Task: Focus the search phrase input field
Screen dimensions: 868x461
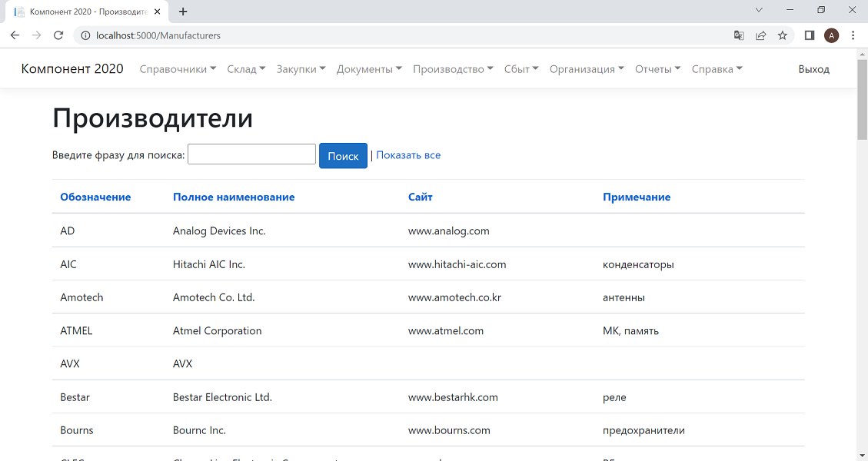Action: [252, 154]
